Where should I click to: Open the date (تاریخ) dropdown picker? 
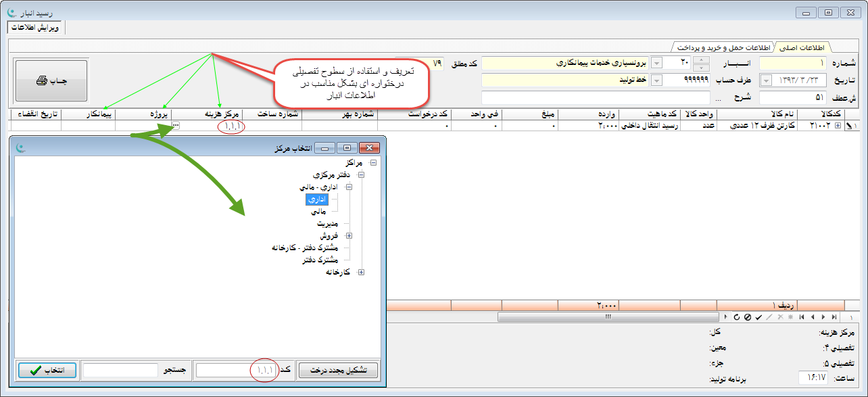click(767, 80)
